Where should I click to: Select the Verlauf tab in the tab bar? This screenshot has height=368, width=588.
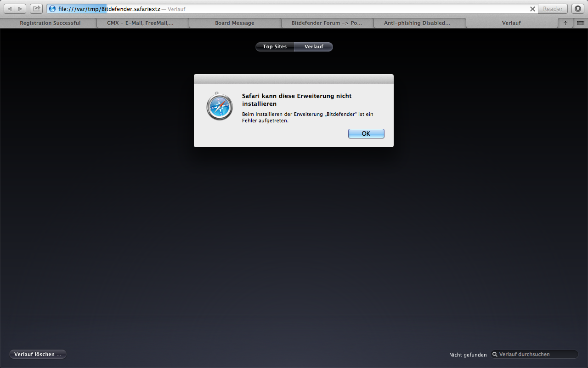tap(511, 23)
